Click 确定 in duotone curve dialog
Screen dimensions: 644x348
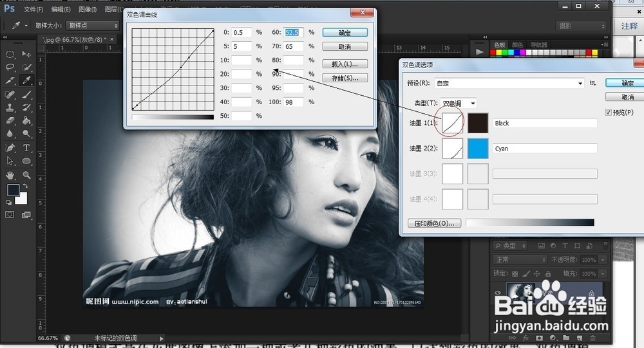tap(345, 33)
